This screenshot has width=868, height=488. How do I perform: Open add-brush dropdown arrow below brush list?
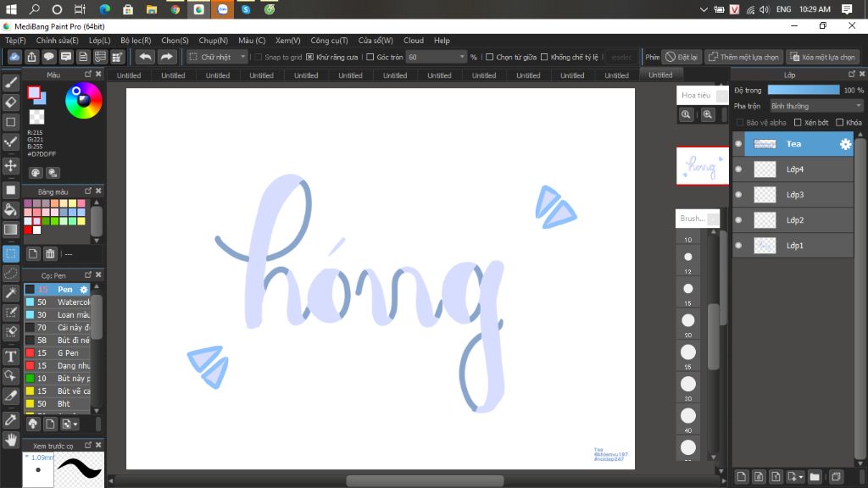[x=75, y=424]
